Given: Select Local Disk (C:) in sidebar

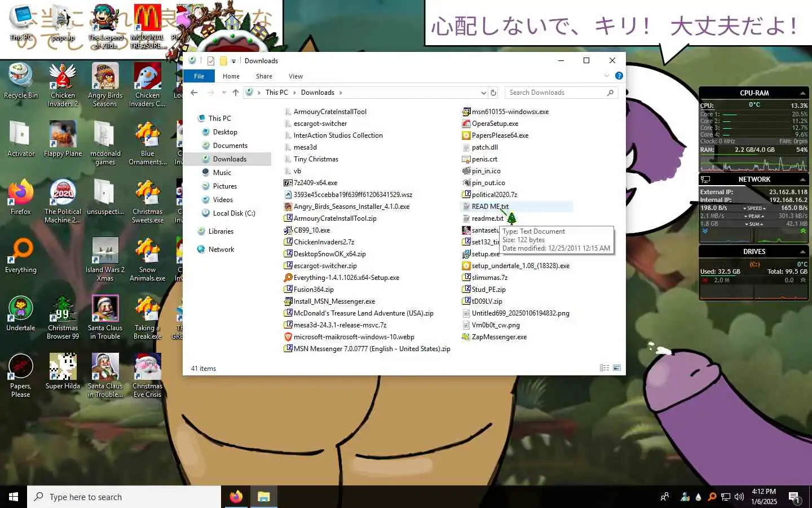Looking at the screenshot, I should point(234,213).
